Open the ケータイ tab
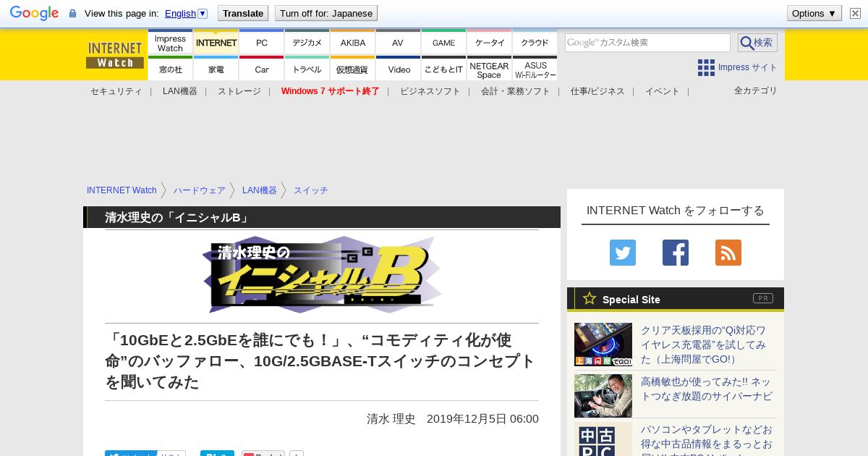 [489, 43]
